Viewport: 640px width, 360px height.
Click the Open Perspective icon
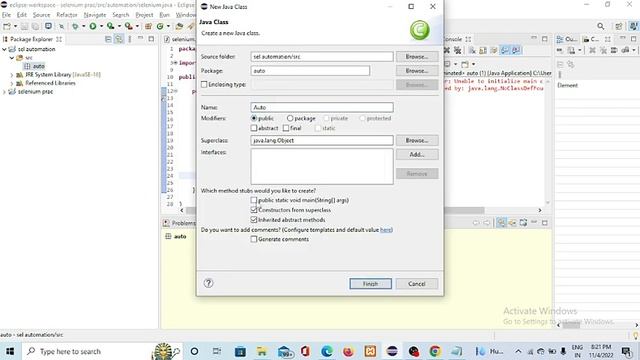tap(619, 26)
